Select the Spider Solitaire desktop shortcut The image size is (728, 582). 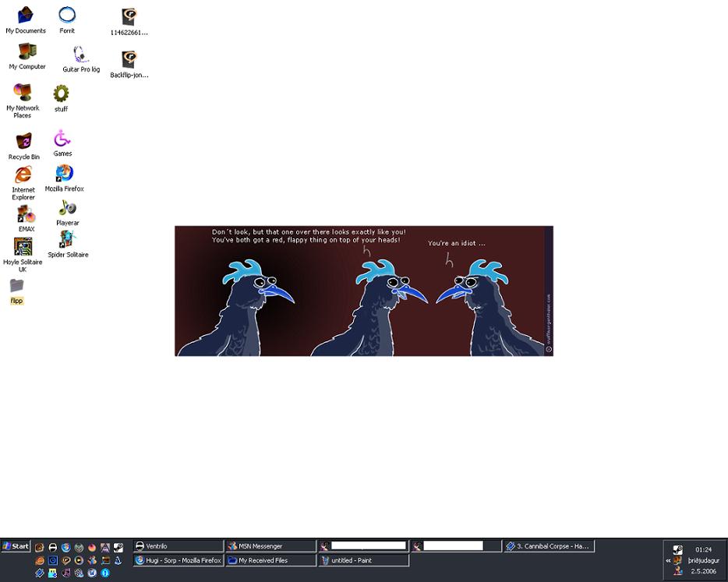click(68, 244)
